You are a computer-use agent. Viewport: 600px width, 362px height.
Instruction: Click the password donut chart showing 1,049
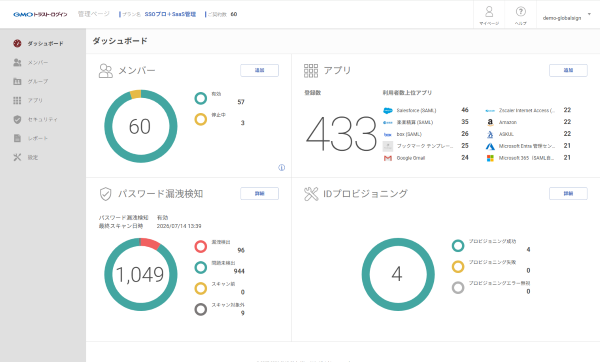tap(140, 274)
